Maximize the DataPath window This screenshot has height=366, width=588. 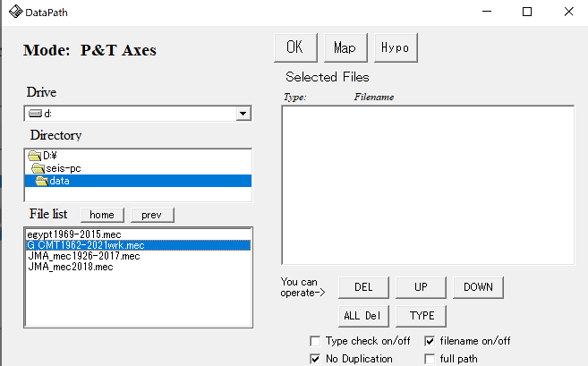(x=527, y=12)
